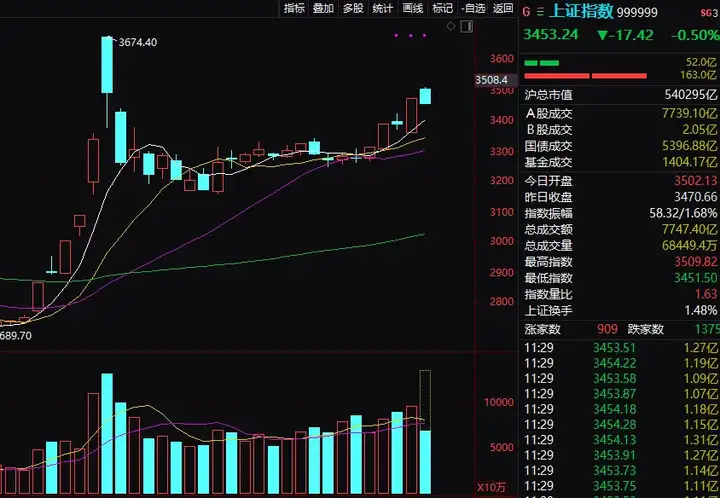Click the latest volume bar with dashed outline
This screenshot has width=720, height=498.
tap(425, 431)
